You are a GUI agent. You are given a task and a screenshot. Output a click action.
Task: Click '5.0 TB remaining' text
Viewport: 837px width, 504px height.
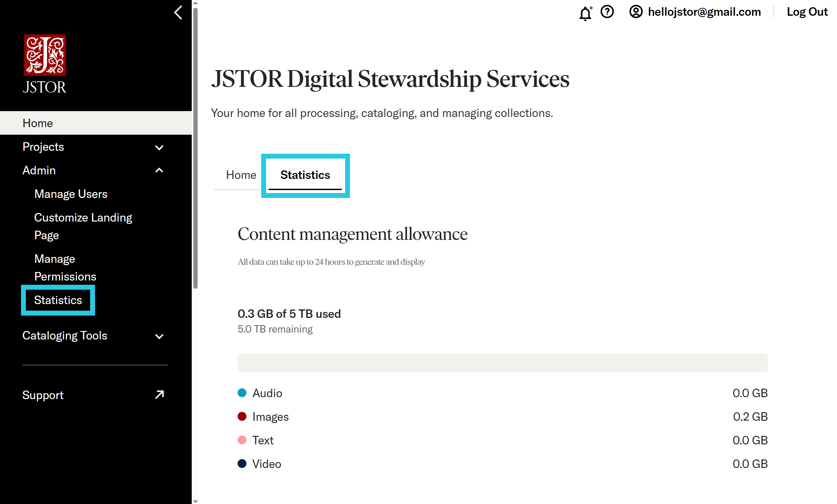coord(275,329)
